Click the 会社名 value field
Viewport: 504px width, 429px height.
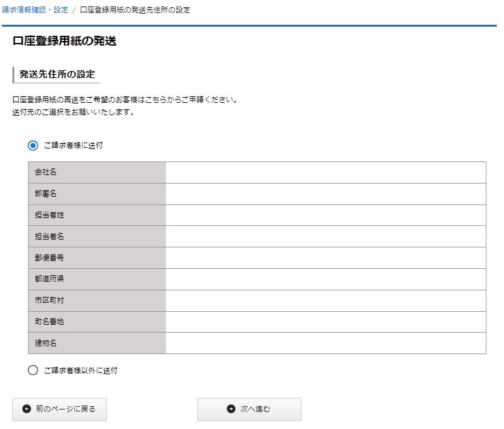326,173
